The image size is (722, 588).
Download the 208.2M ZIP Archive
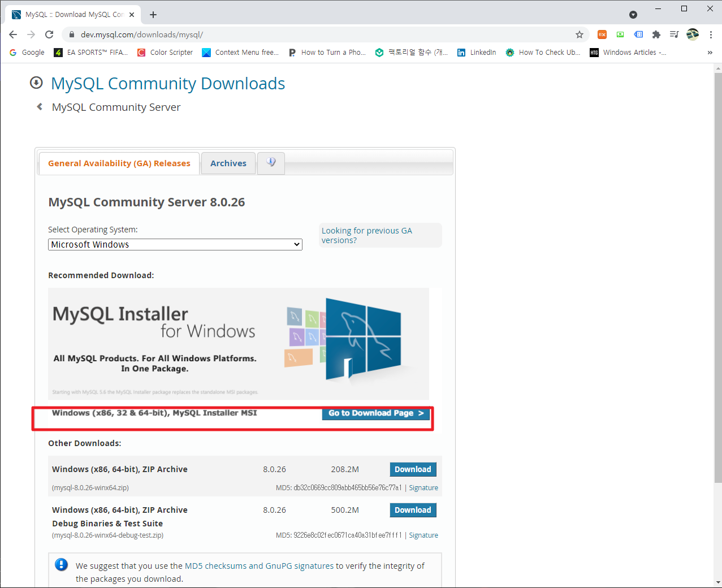[413, 469]
